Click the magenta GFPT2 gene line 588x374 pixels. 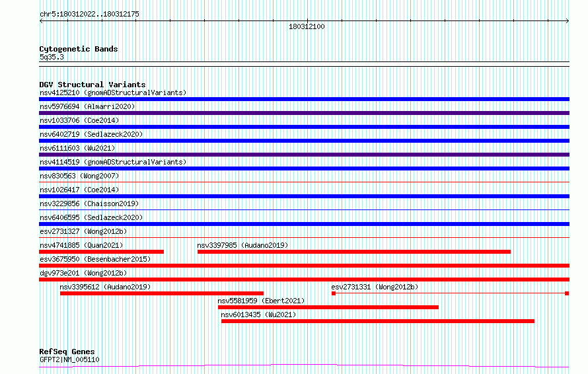tap(304, 366)
